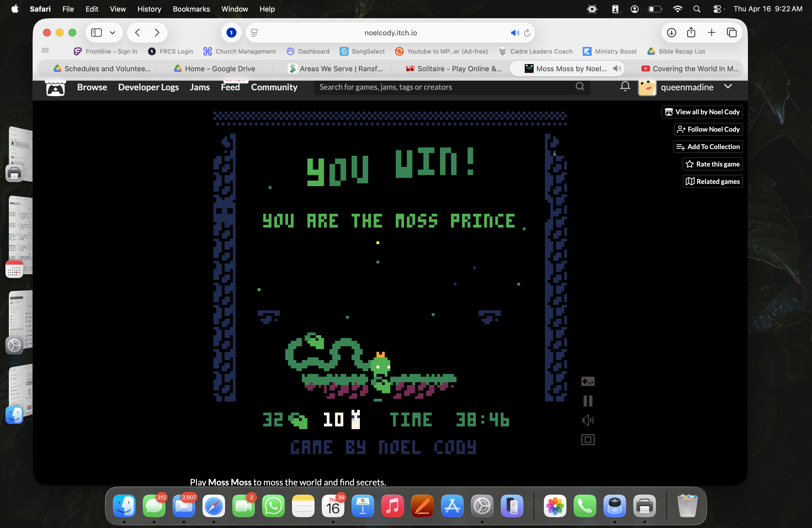Open sidebar options dropdown chevron
Viewport: 812px width, 528px height.
pyautogui.click(x=112, y=33)
